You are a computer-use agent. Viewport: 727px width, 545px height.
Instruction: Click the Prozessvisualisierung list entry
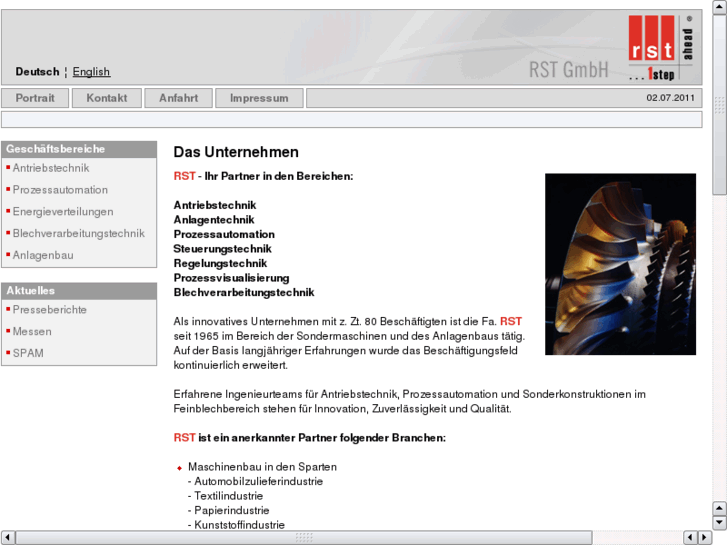click(231, 278)
